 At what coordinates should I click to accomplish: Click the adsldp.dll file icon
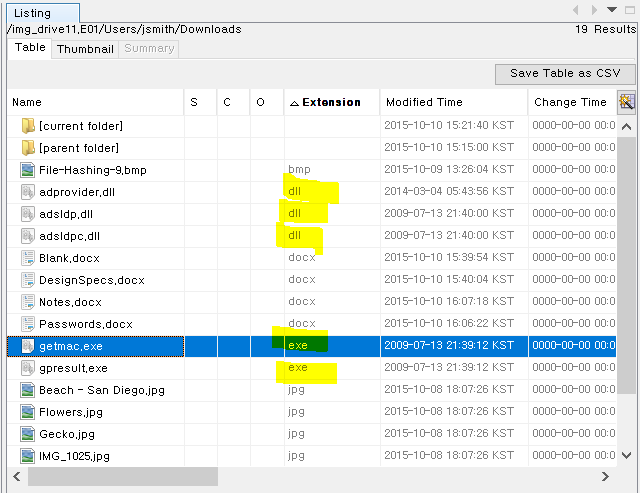(x=28, y=214)
